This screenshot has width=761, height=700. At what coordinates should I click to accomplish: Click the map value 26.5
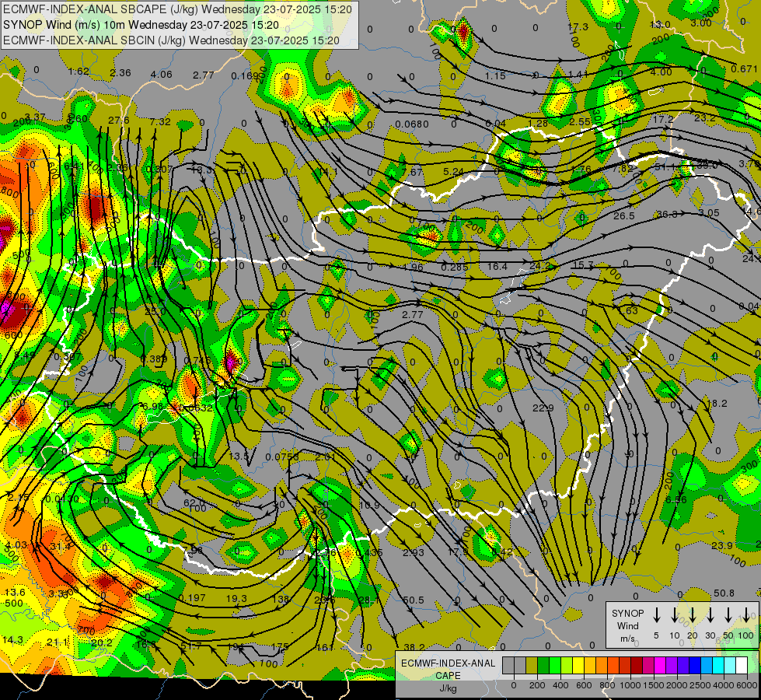[x=624, y=215]
